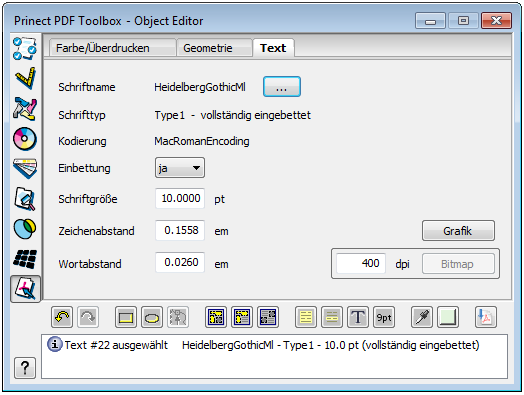This screenshot has height=395, width=524.
Task: Click the MacRomanEncoding value
Action: (x=202, y=141)
